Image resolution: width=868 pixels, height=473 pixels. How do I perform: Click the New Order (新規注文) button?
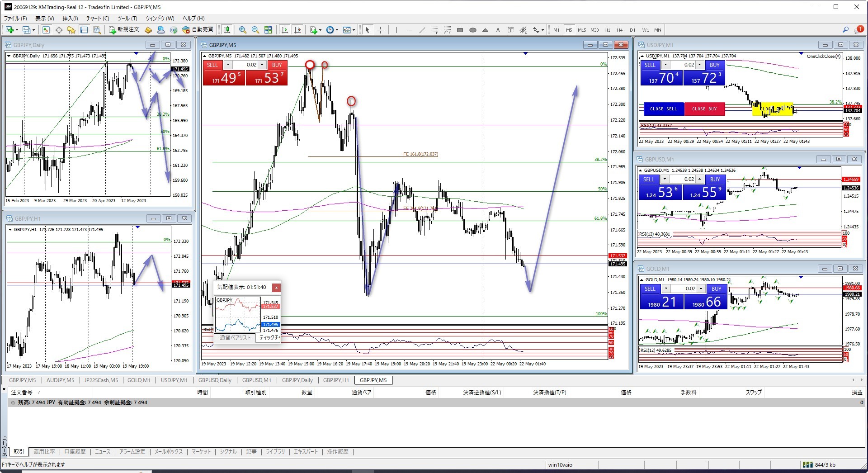point(124,30)
